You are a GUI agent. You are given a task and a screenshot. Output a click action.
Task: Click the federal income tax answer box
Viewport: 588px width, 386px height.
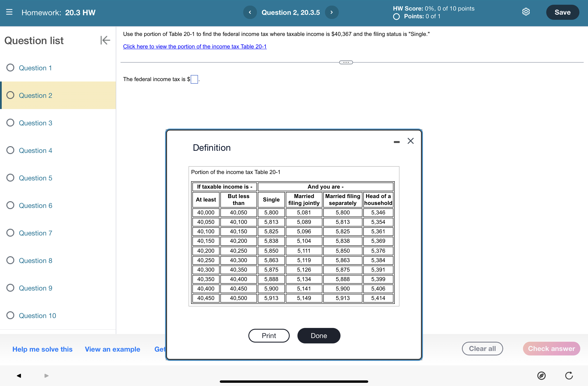194,79
